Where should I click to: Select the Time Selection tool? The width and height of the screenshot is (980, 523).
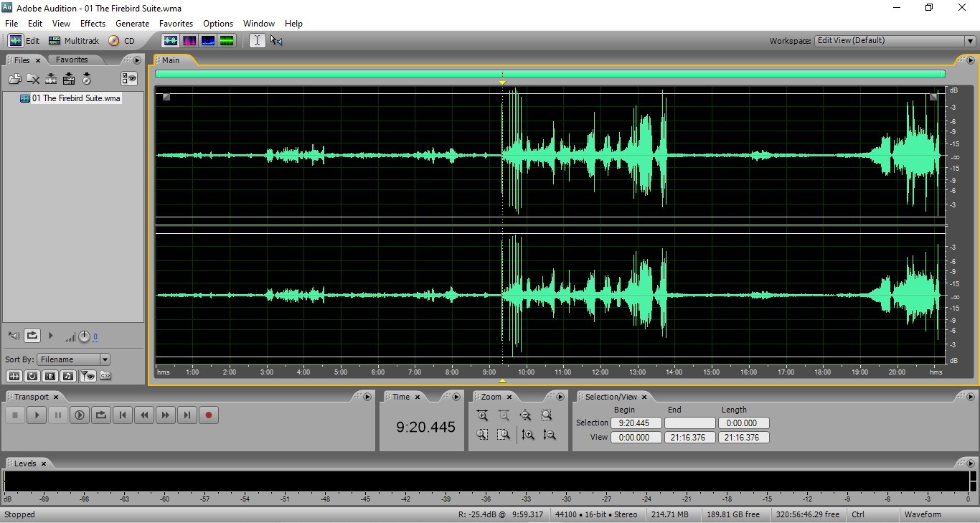(x=257, y=41)
